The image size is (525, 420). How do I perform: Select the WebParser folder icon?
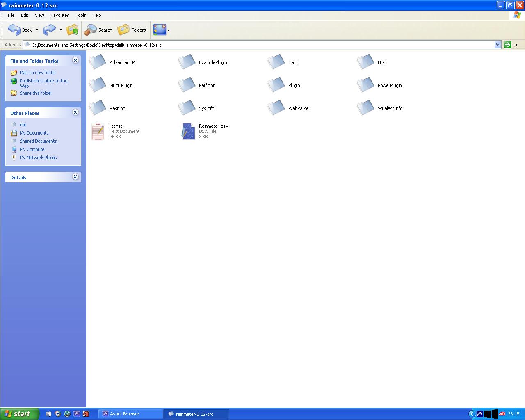276,108
